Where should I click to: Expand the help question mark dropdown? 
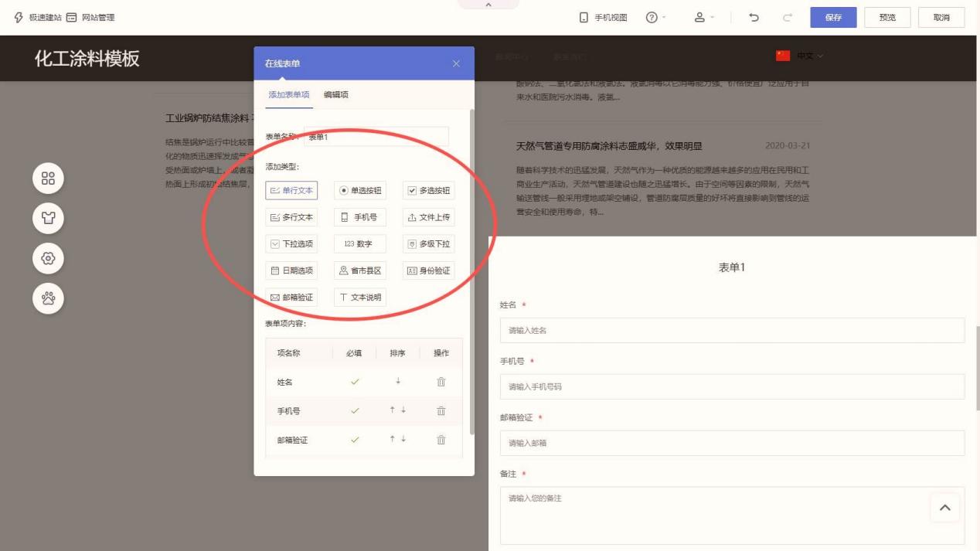pos(655,17)
